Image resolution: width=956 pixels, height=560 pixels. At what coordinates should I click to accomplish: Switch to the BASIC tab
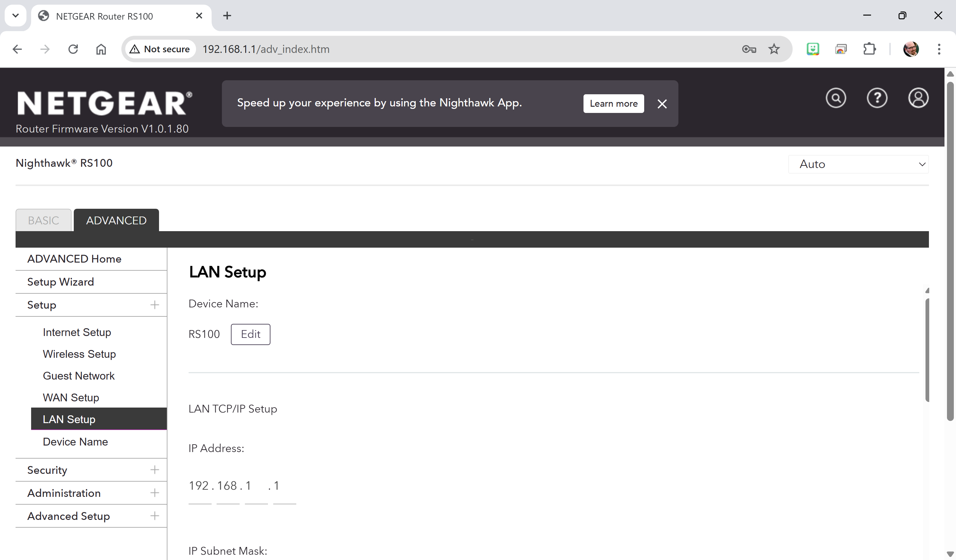(43, 220)
